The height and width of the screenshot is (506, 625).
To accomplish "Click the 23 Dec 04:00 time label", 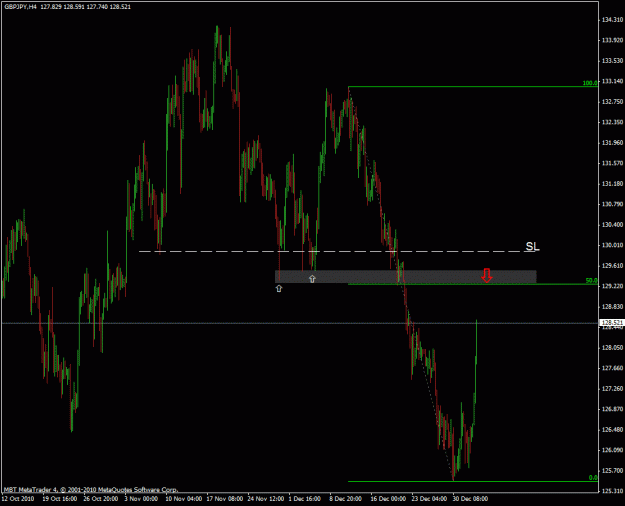I will coord(429,499).
